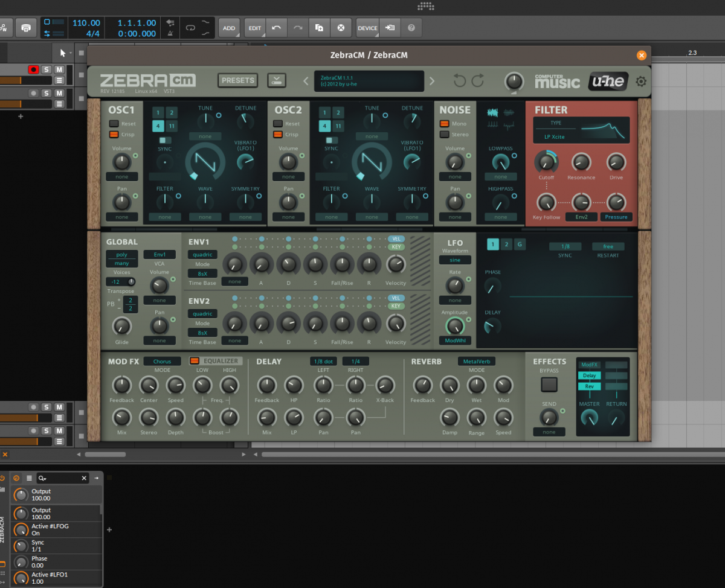The image size is (725, 588).
Task: Open LFO RESTART free dropdown
Action: (x=608, y=246)
